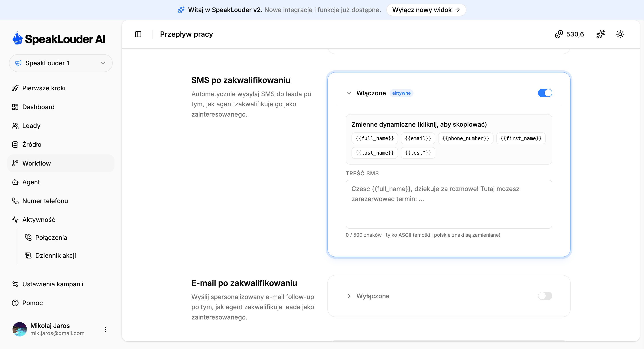The width and height of the screenshot is (644, 349).
Task: Go to Numer telefonu
Action: [61, 201]
